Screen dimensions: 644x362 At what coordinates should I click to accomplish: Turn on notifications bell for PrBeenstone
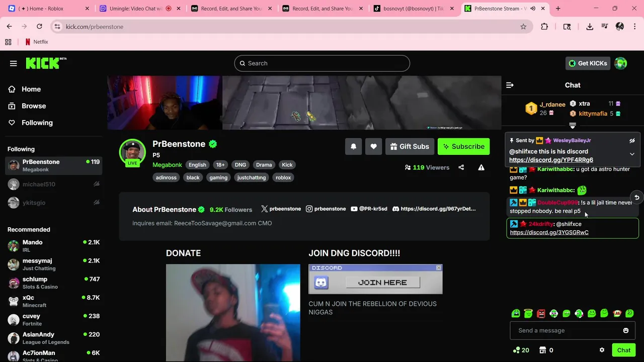(x=353, y=146)
